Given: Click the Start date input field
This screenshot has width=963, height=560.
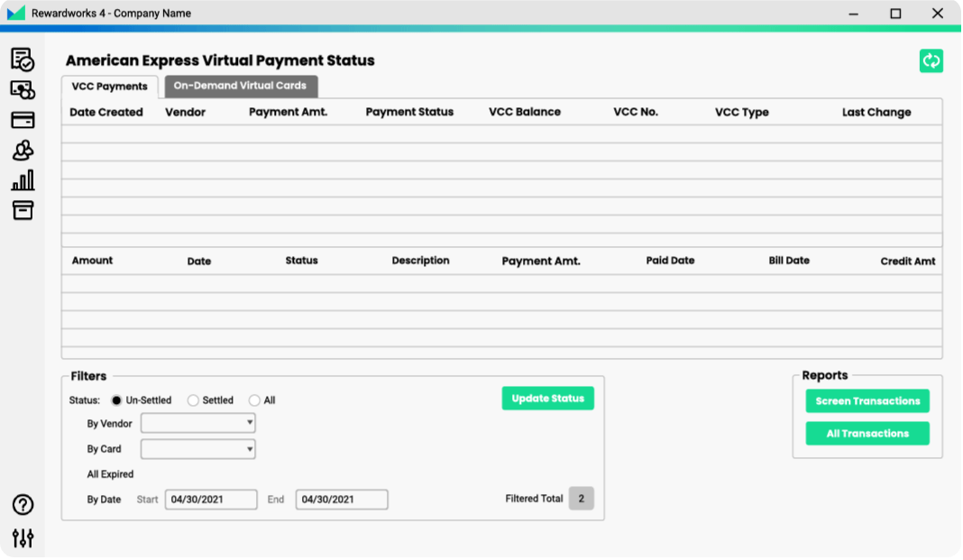Looking at the screenshot, I should pyautogui.click(x=211, y=500).
